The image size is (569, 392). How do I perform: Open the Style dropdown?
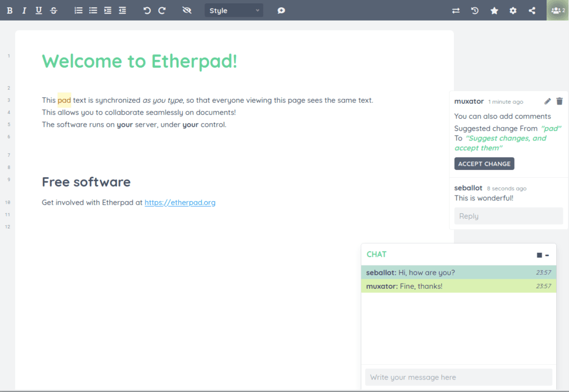click(x=233, y=10)
